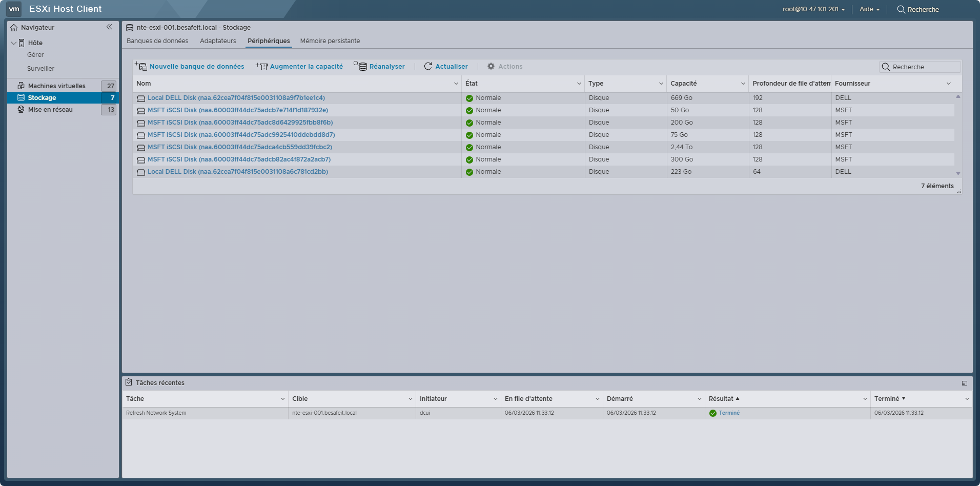Click the 2,44 To capacity cell

click(707, 147)
